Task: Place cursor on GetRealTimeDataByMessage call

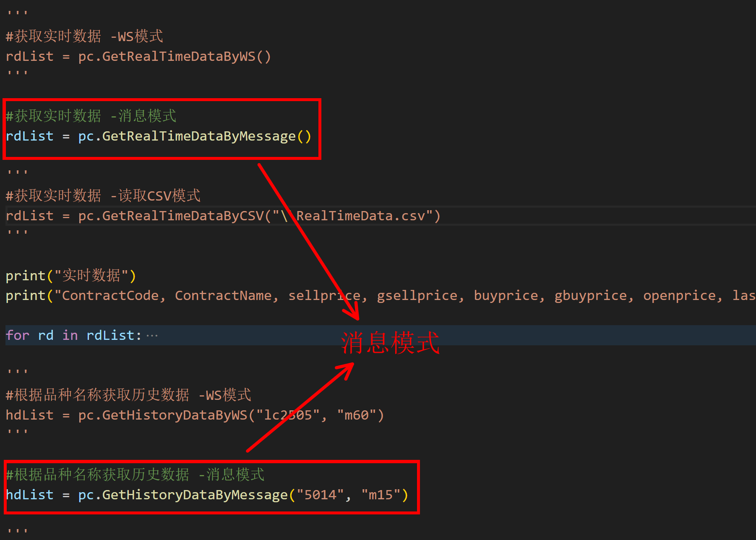Action: 199,136
